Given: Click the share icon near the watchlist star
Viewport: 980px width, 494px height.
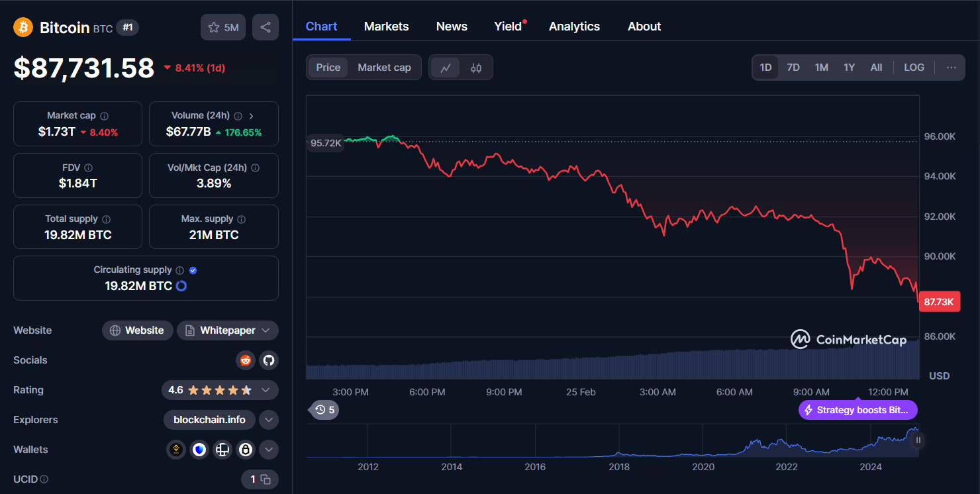Looking at the screenshot, I should tap(265, 27).
